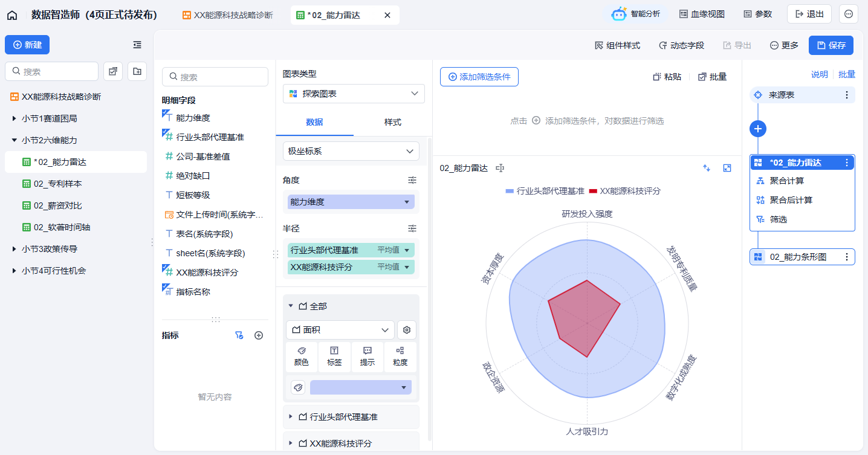Screen dimensions: 868x455
Task: Open the 提示 tooltip settings
Action: pos(368,357)
